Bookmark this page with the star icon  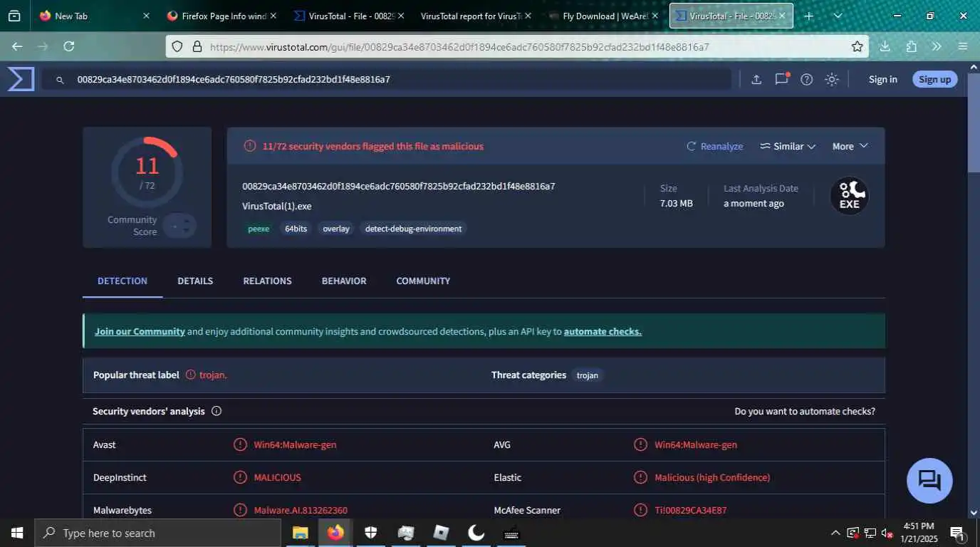[x=857, y=46]
